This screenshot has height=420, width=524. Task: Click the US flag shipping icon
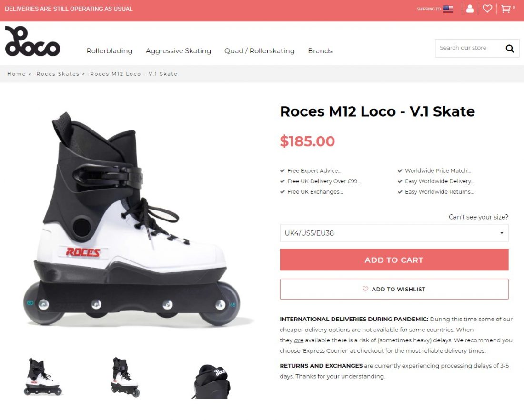click(x=448, y=9)
